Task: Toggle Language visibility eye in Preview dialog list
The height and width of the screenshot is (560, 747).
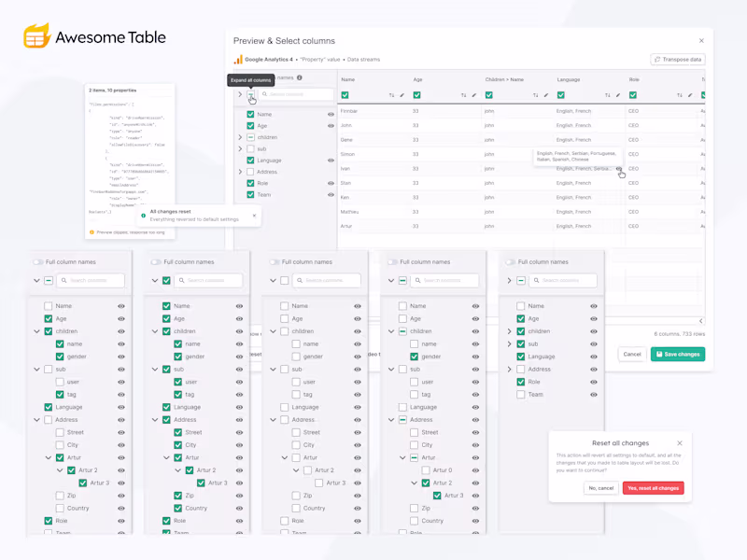Action: tap(331, 161)
